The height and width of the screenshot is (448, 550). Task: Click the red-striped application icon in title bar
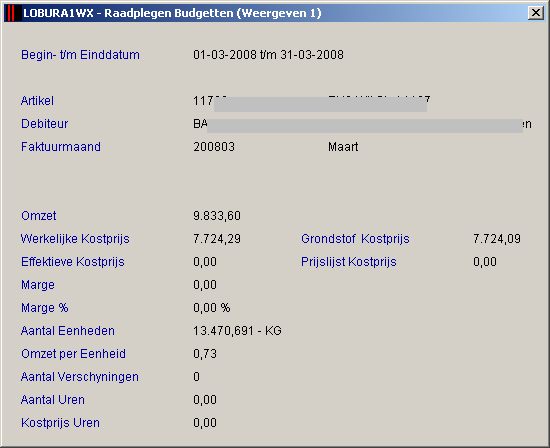(11, 13)
